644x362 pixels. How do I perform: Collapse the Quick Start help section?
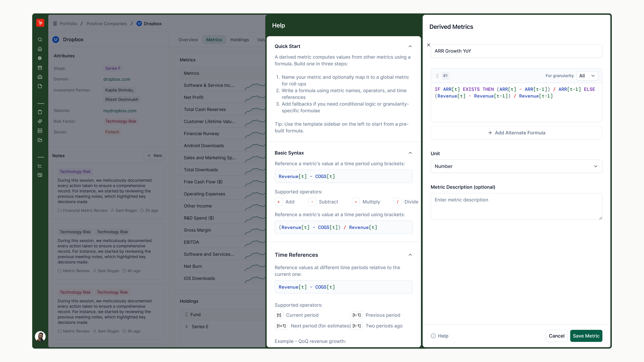click(410, 46)
